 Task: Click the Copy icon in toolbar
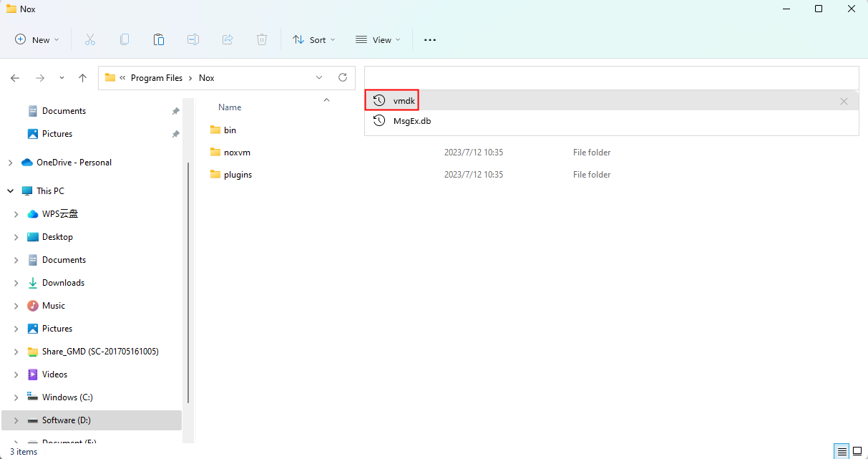[125, 40]
